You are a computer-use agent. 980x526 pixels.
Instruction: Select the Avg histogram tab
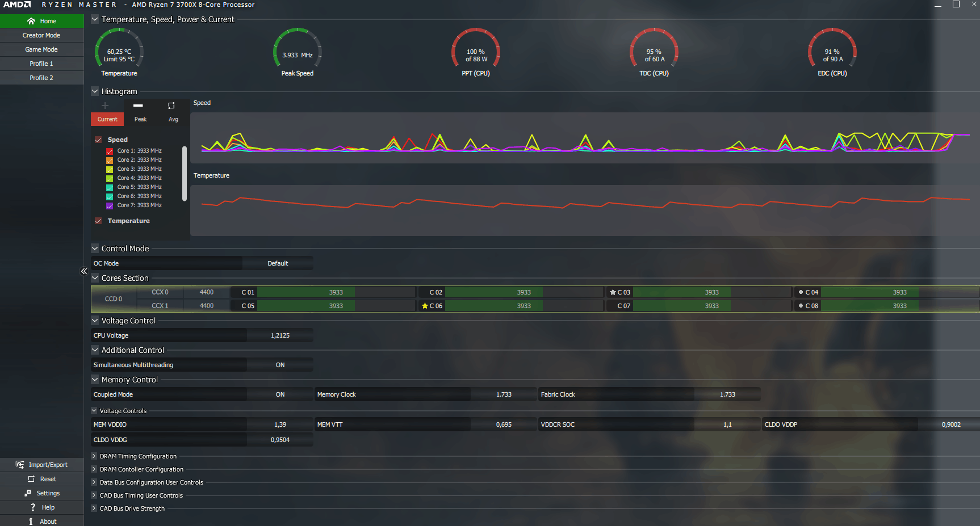[x=173, y=119]
